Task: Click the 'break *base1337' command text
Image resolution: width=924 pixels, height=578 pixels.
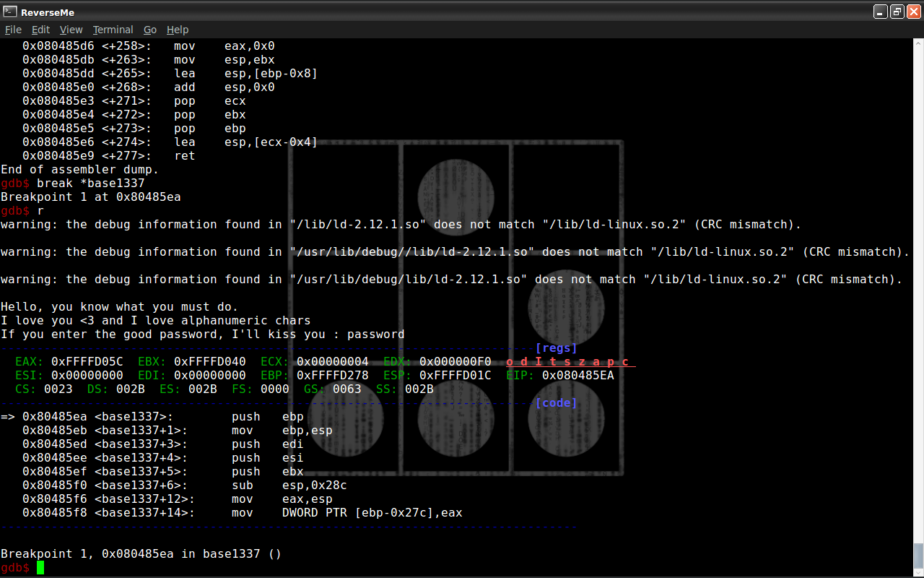Action: coord(91,184)
